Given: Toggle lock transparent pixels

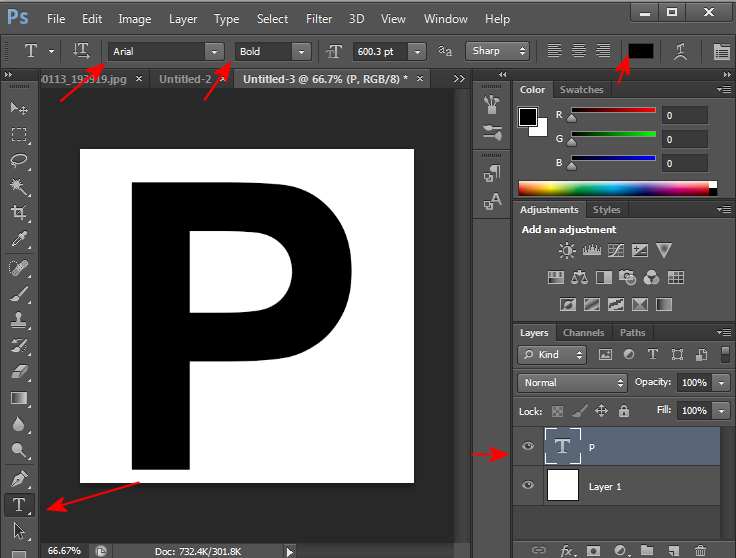Looking at the screenshot, I should pos(557,411).
